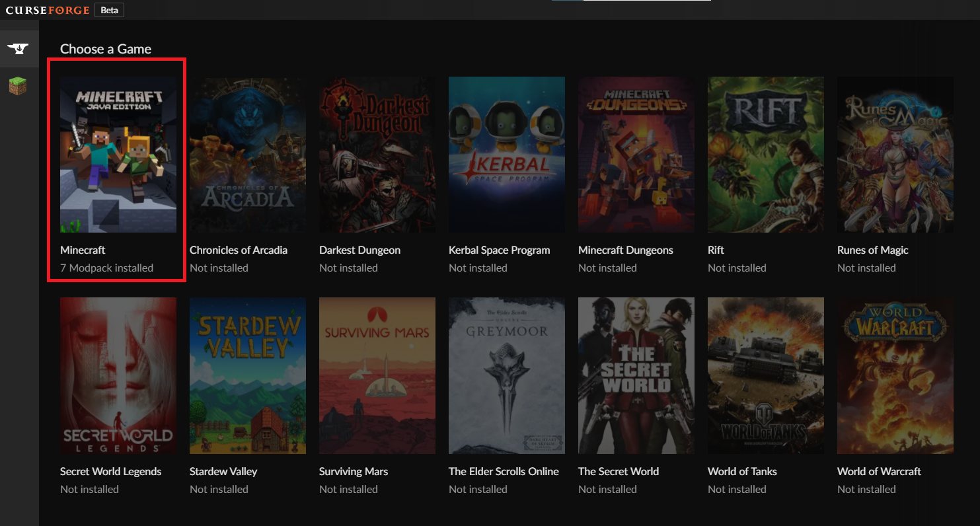Open the Secret World Legends cover art

(118, 375)
